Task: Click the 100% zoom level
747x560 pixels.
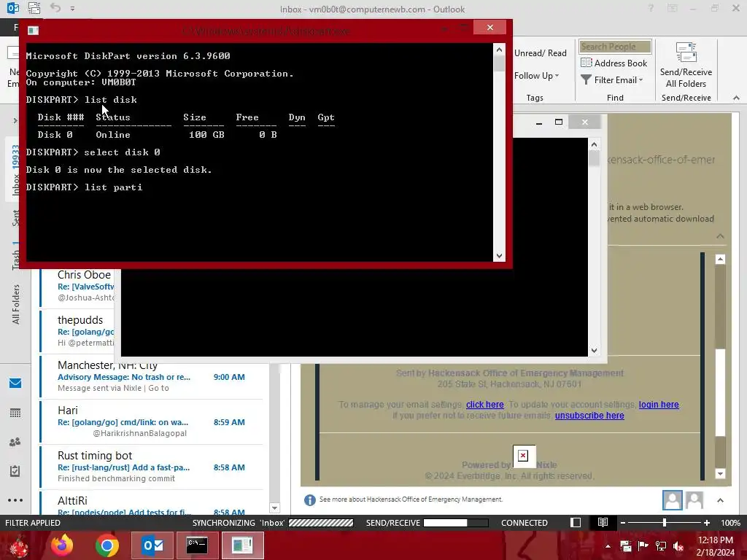Action: tap(730, 523)
